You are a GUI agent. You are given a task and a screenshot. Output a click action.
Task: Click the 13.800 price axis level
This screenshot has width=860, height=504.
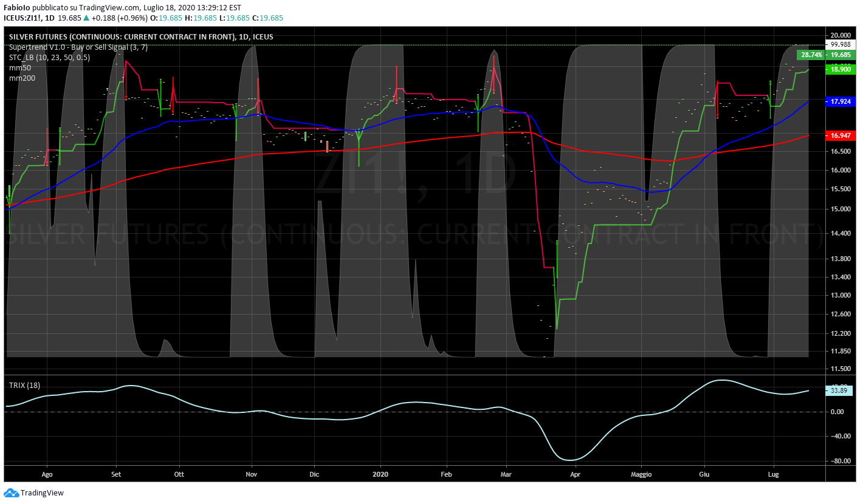[x=841, y=259]
